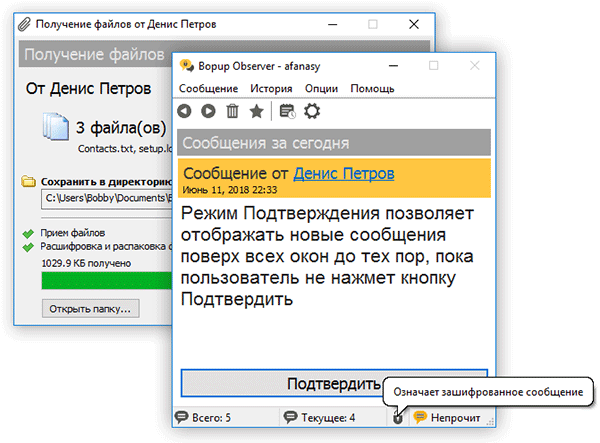Click the message body text about 'Режим Подтверждения'
The width and height of the screenshot is (600, 443).
click(327, 256)
